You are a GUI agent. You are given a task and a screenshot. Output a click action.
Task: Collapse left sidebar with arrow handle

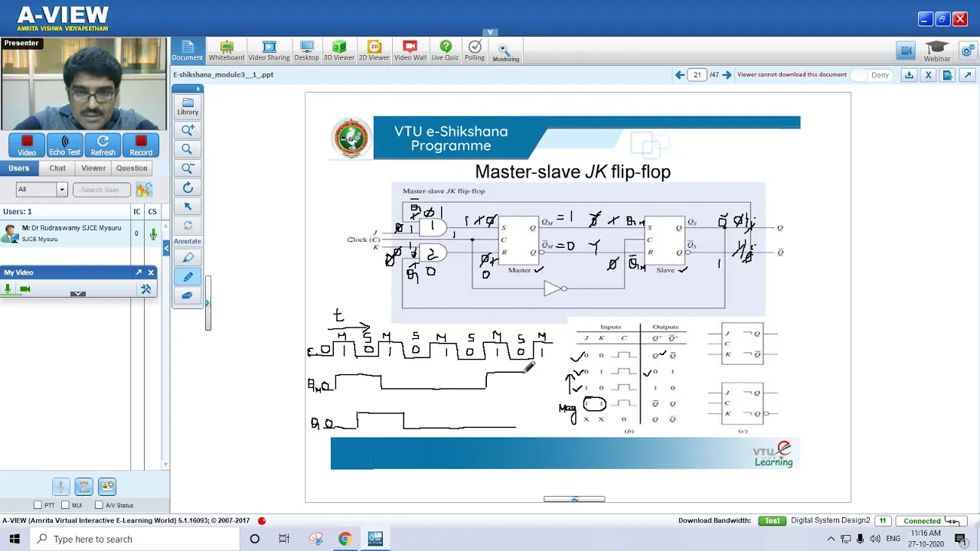pos(166,248)
